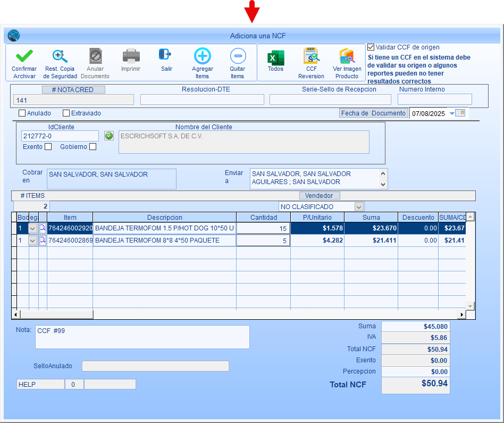The height and width of the screenshot is (423, 504).
Task: Open the Vendedor NO CLASIFICADO dropdown
Action: click(359, 206)
